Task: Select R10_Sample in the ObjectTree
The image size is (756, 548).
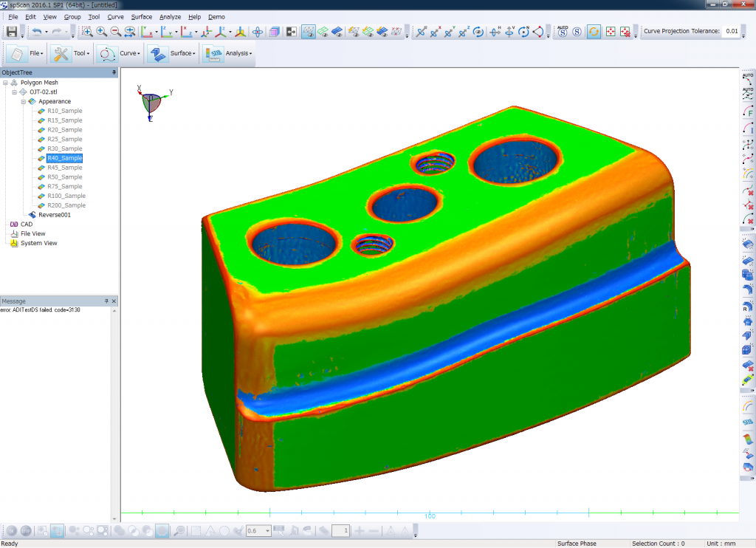Action: click(65, 111)
